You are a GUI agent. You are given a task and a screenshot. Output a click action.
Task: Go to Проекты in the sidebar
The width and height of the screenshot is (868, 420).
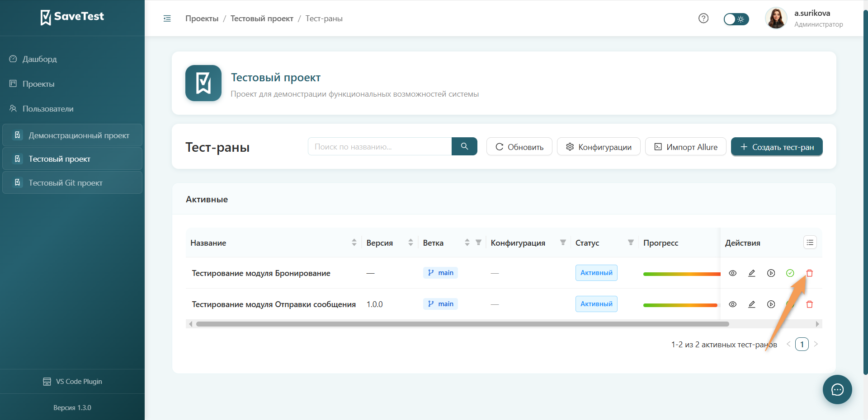pos(38,84)
